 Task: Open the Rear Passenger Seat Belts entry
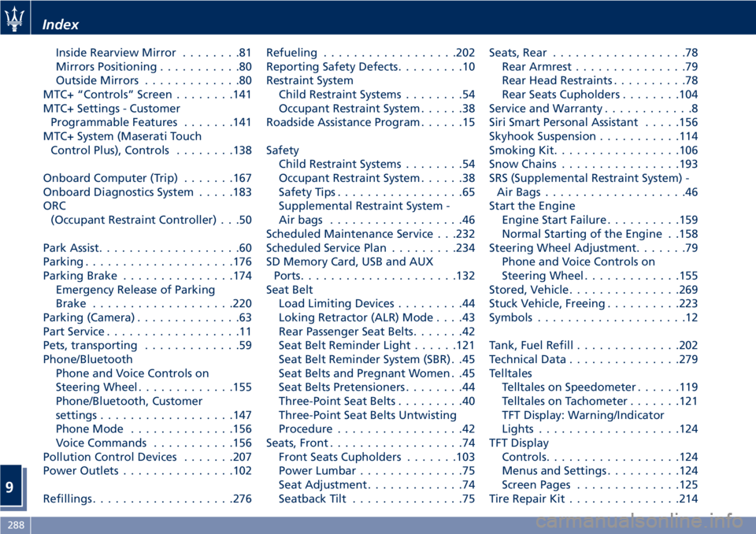[x=376, y=332]
